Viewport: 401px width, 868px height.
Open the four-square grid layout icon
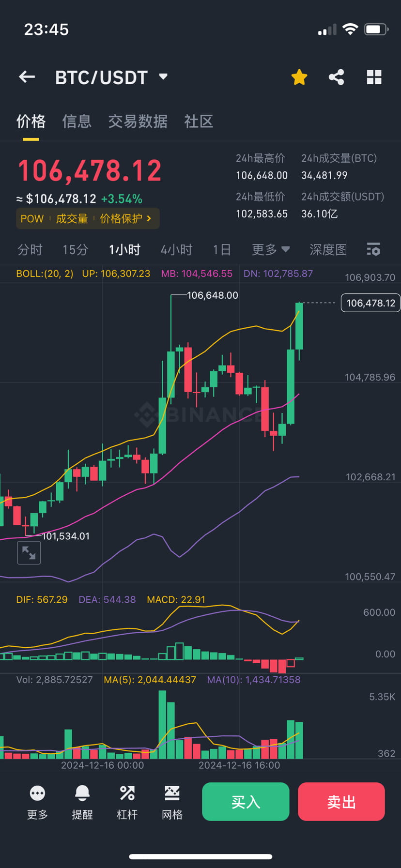tap(374, 77)
